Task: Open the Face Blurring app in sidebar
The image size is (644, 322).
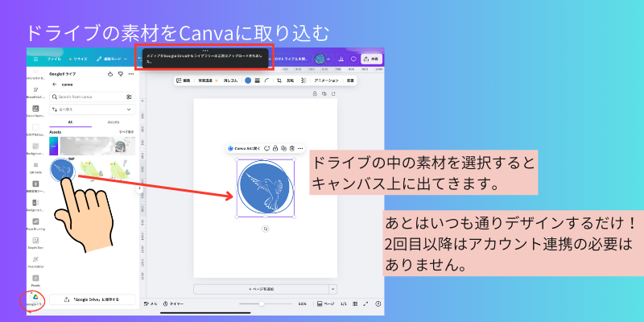Action: point(35,224)
